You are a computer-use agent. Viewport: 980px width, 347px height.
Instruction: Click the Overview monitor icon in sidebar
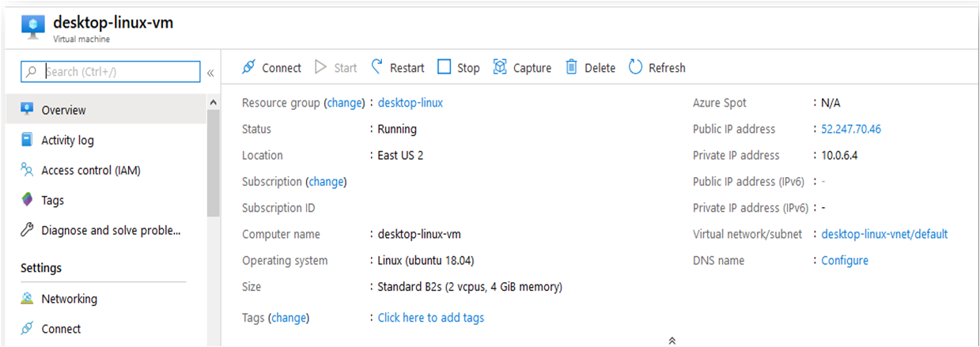(x=28, y=109)
